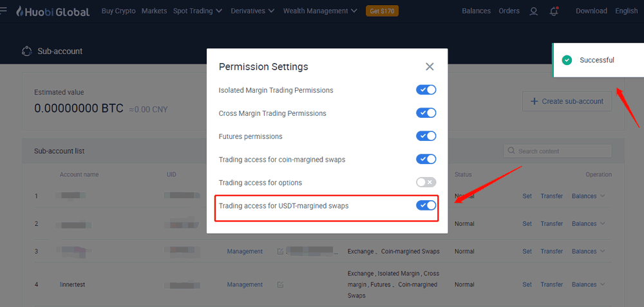Viewport: 644px width, 307px height.
Task: Click Transfer link in row 2
Action: (x=552, y=224)
